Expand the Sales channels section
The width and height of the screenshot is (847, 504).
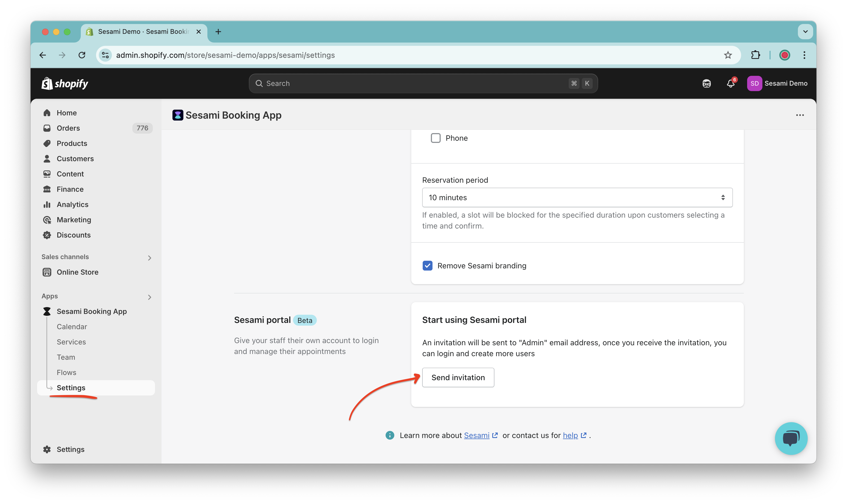pyautogui.click(x=150, y=258)
